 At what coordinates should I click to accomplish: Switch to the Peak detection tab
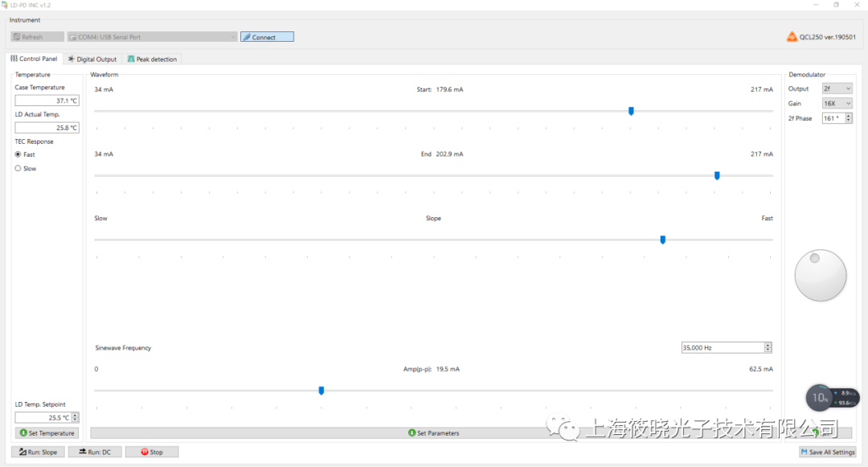tap(152, 58)
